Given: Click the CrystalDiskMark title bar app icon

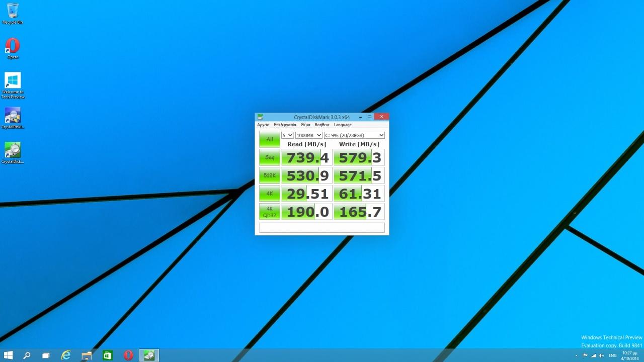Looking at the screenshot, I should coord(260,117).
